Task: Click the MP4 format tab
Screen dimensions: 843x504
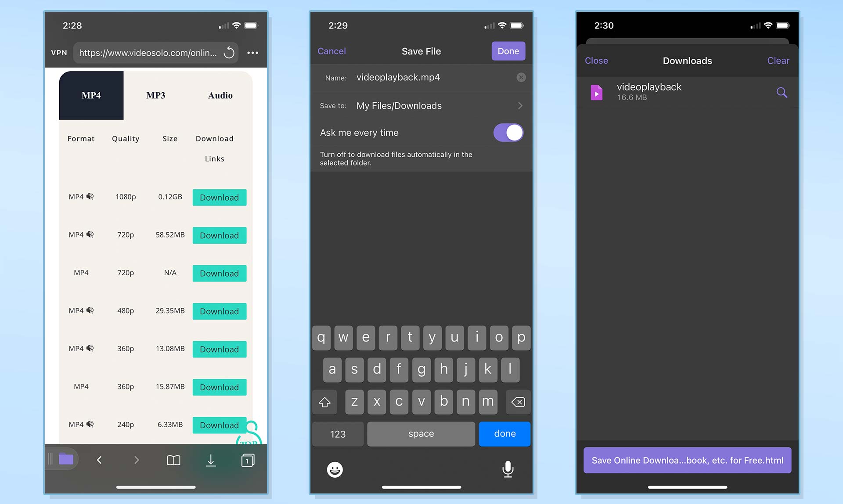Action: click(91, 95)
